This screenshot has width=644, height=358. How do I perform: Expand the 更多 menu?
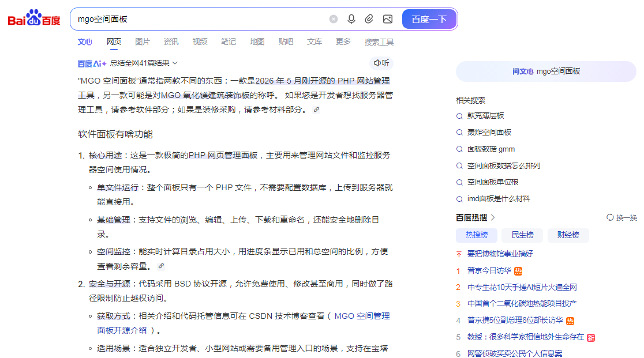(x=343, y=42)
